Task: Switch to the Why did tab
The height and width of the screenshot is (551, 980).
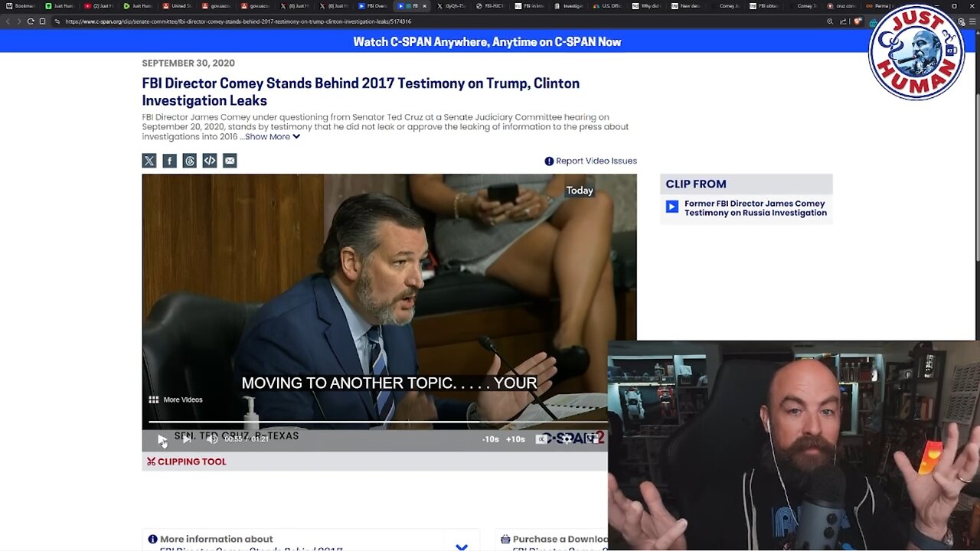Action: [646, 6]
